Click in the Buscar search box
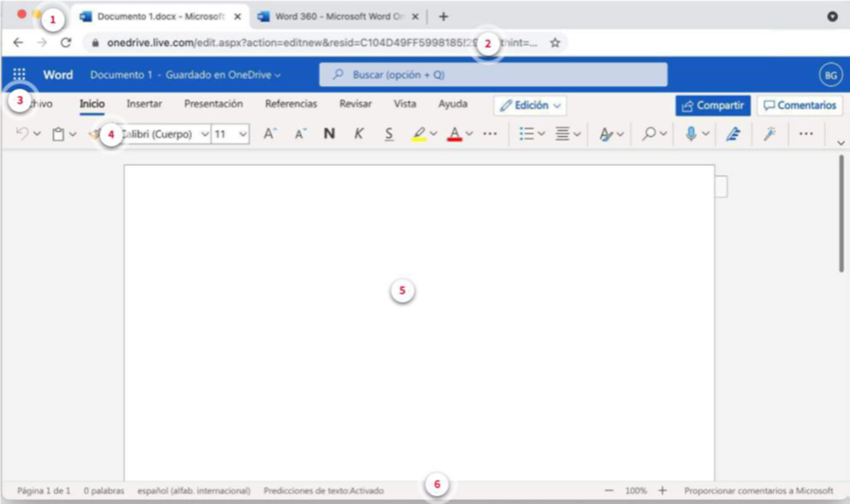Screen dimensions: 850x504 point(493,75)
